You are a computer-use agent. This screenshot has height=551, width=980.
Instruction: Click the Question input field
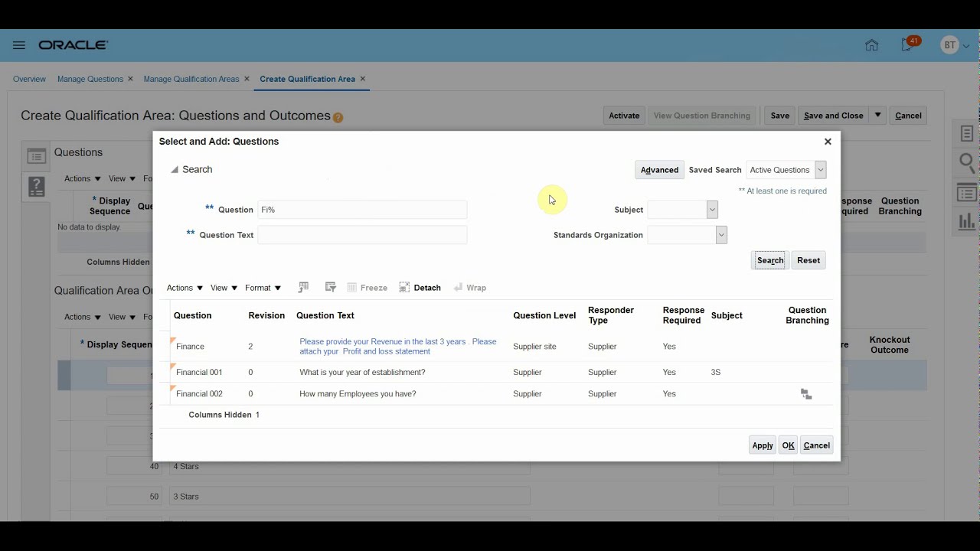[362, 210]
